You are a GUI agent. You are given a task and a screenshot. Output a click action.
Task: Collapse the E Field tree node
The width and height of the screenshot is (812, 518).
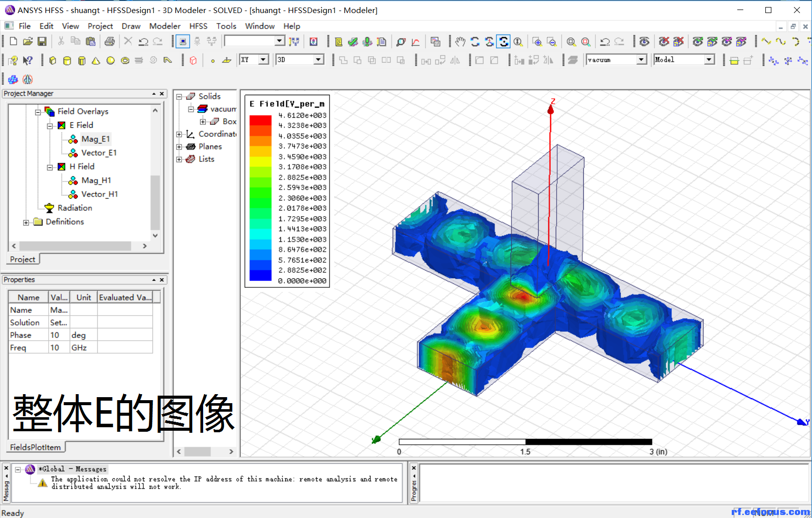50,125
